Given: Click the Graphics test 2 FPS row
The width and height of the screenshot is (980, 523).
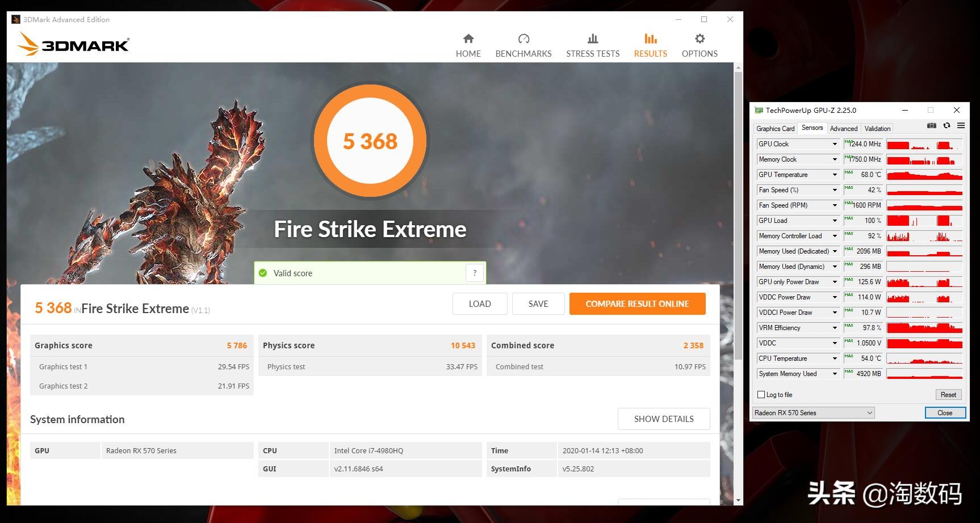Looking at the screenshot, I should 142,386.
